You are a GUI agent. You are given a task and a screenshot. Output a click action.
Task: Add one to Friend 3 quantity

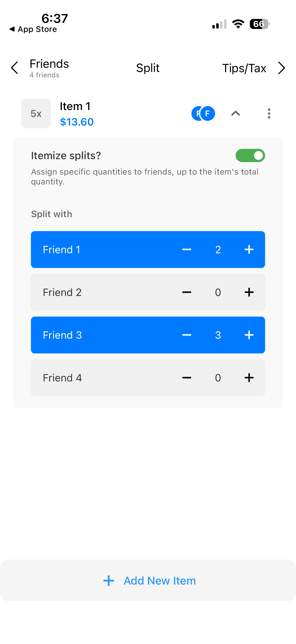tap(249, 335)
